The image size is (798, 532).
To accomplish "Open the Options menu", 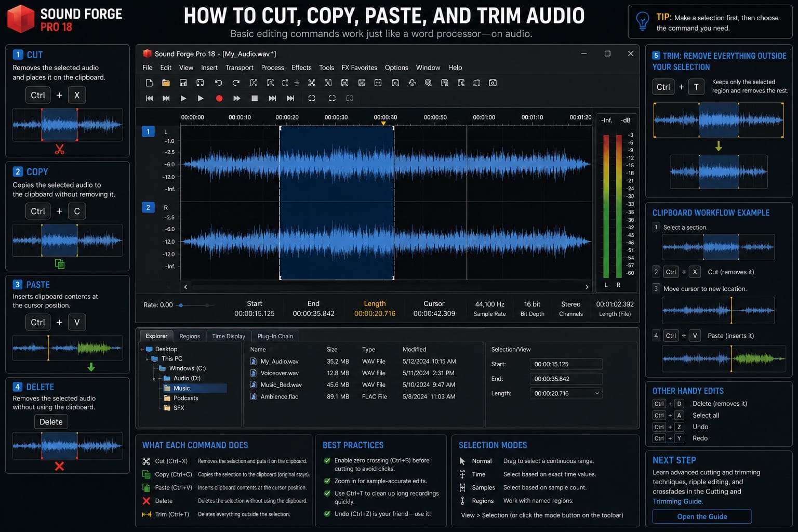I will click(396, 68).
